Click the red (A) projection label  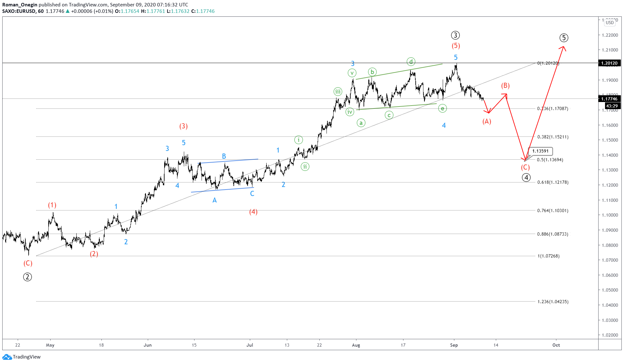pyautogui.click(x=487, y=121)
